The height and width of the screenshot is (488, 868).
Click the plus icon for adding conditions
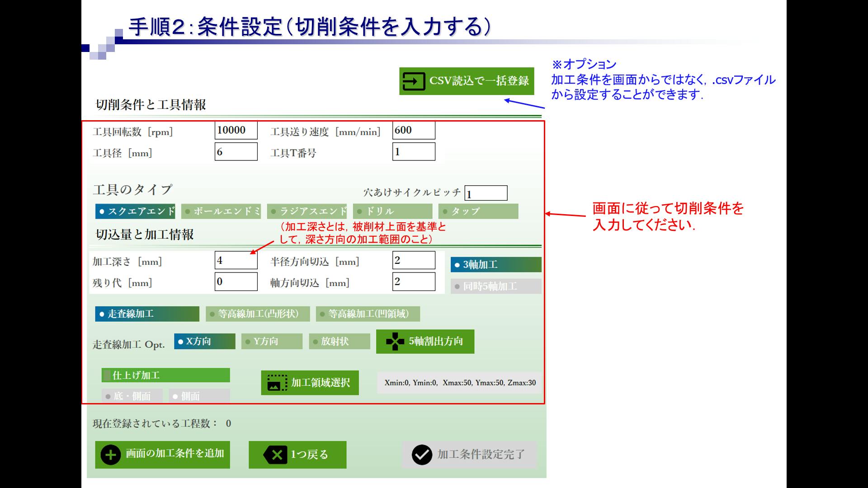(111, 455)
